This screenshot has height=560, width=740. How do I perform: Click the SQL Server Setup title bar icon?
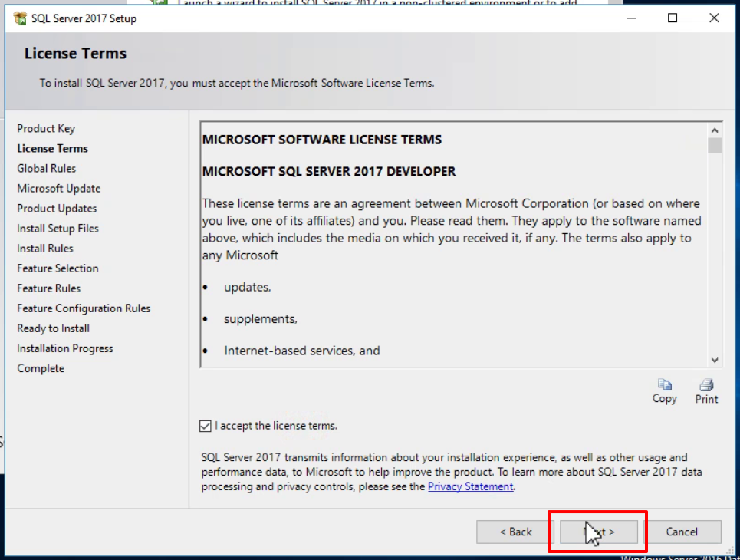click(20, 18)
